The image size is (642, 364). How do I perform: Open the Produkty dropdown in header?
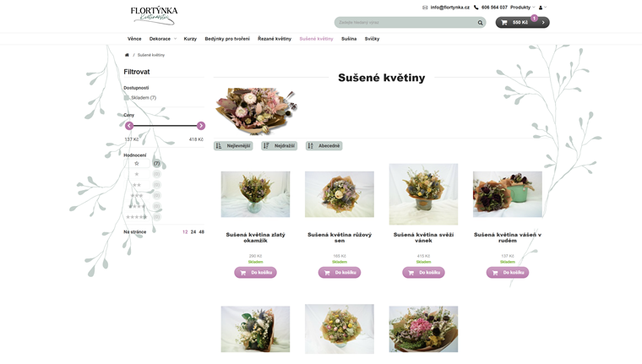tap(522, 8)
